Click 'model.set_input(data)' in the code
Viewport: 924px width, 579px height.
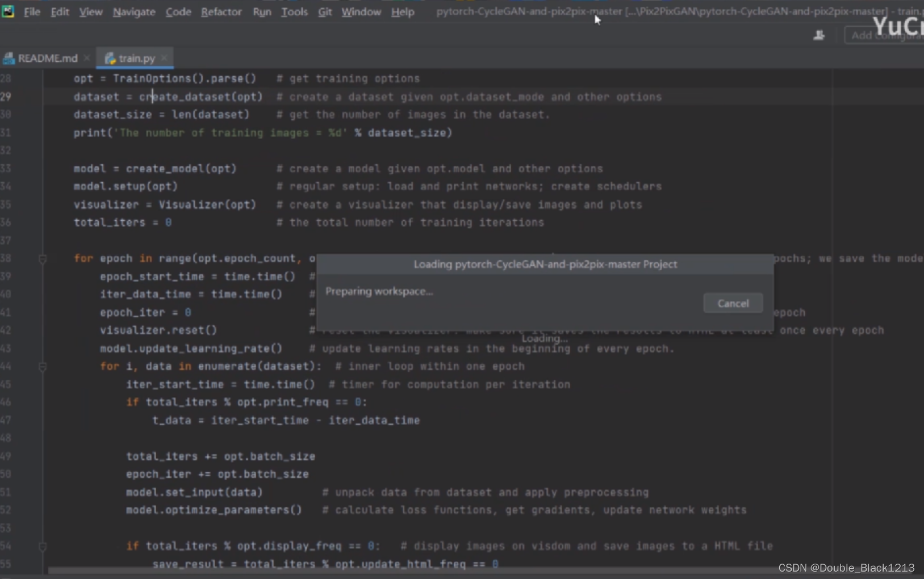[194, 492]
